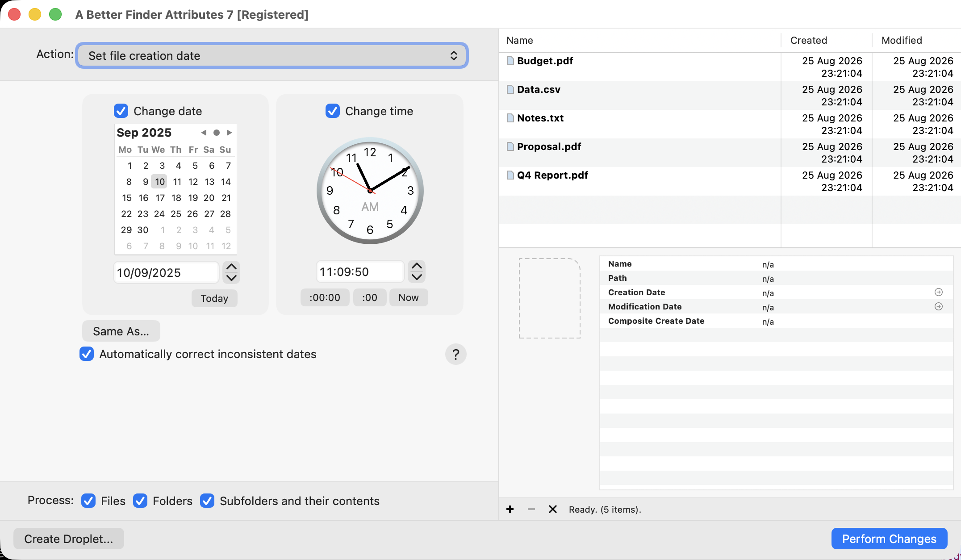
Task: Sort file list by Created column
Action: click(x=827, y=40)
